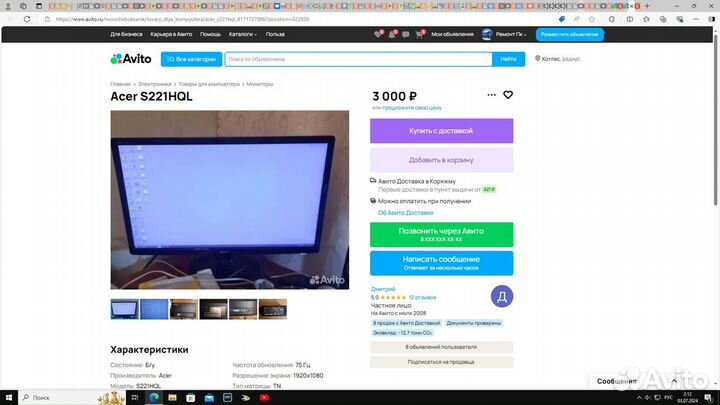Open Электроника breadcrumb

(154, 84)
